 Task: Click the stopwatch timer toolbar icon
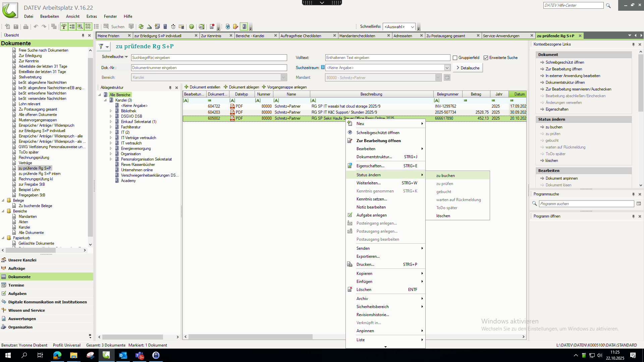173,26
